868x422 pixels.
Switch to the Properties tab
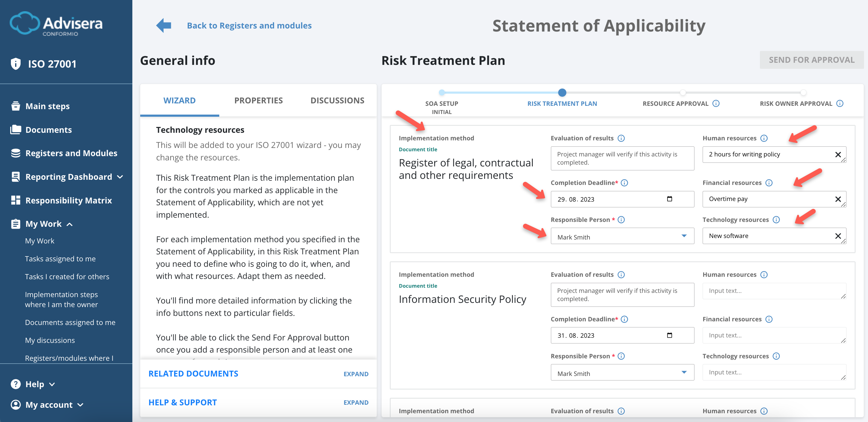coord(258,100)
